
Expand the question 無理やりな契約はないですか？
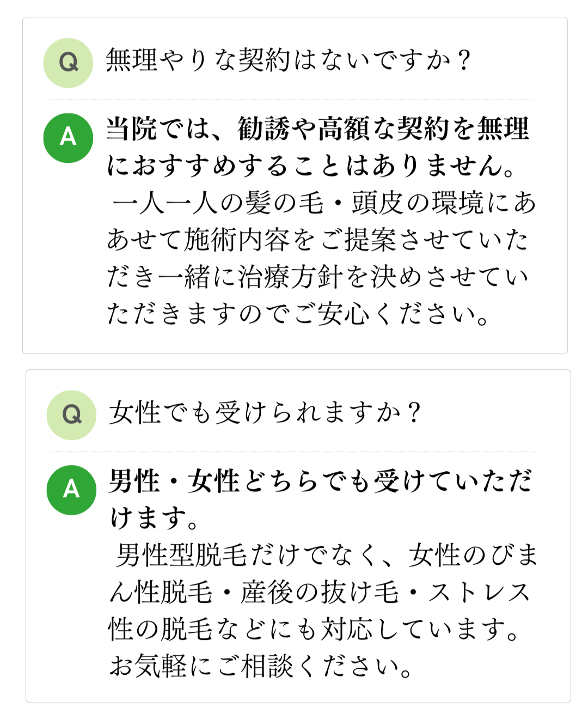tap(288, 60)
